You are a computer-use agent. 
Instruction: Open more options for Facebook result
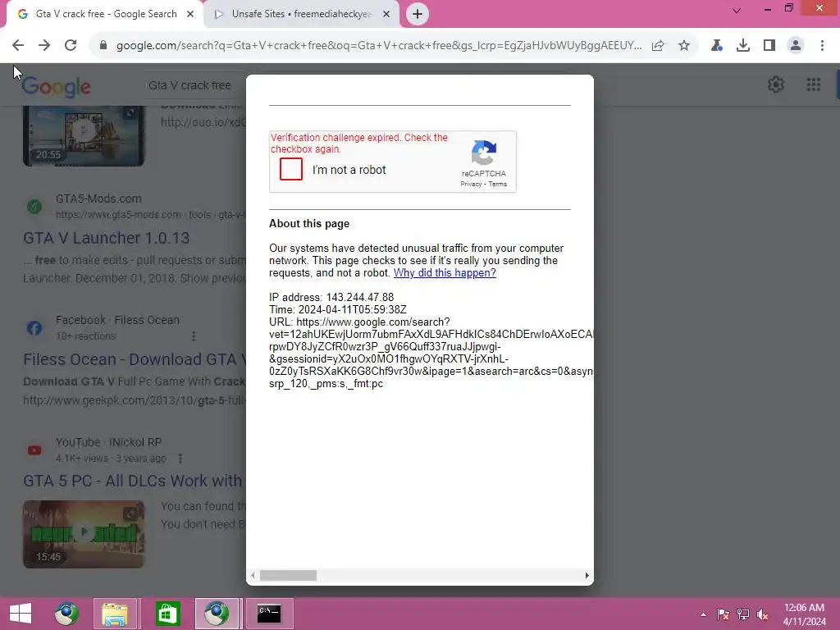click(x=194, y=336)
